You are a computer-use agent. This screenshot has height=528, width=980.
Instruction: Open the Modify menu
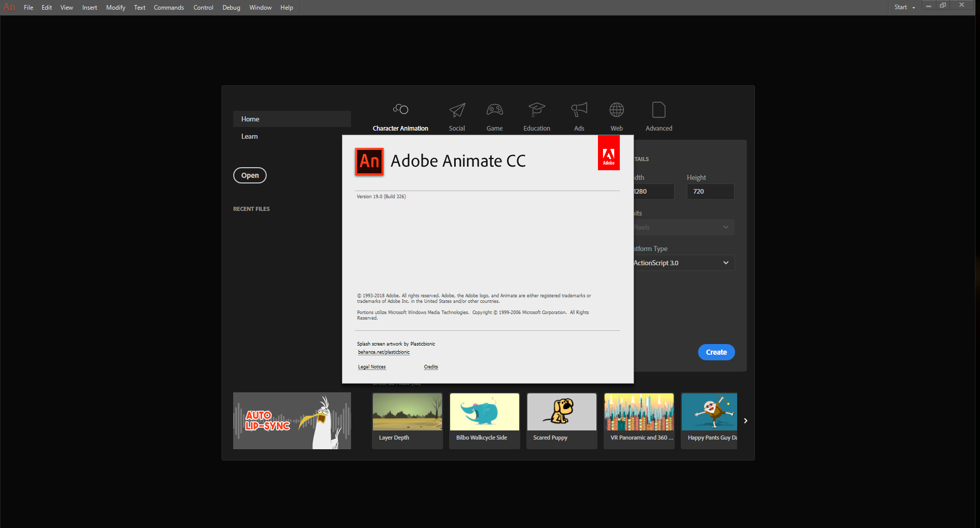[116, 7]
